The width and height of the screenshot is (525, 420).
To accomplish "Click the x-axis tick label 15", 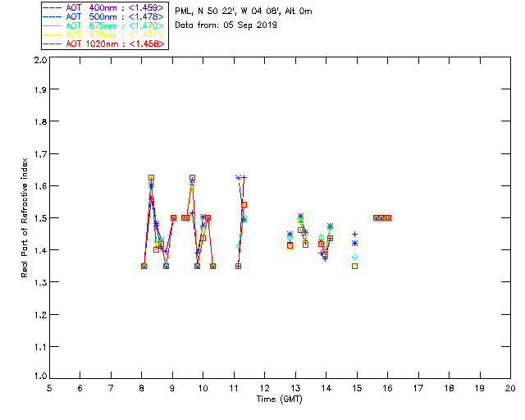I will pos(357,388).
